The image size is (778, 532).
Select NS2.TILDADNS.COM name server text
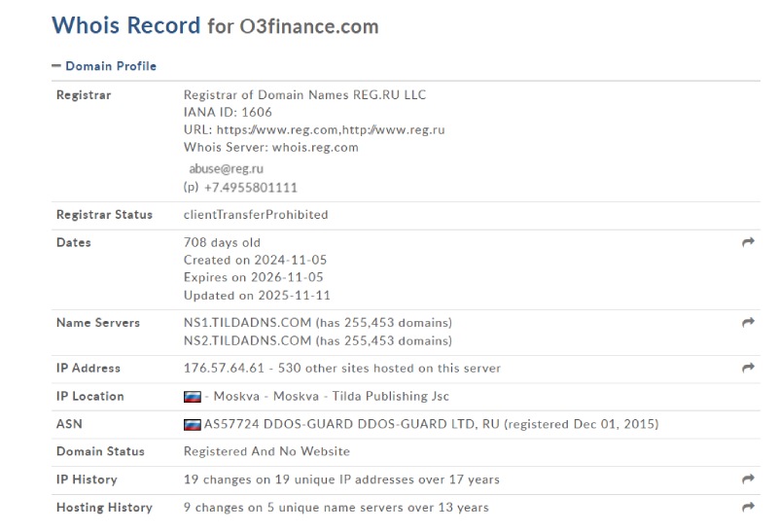point(248,340)
